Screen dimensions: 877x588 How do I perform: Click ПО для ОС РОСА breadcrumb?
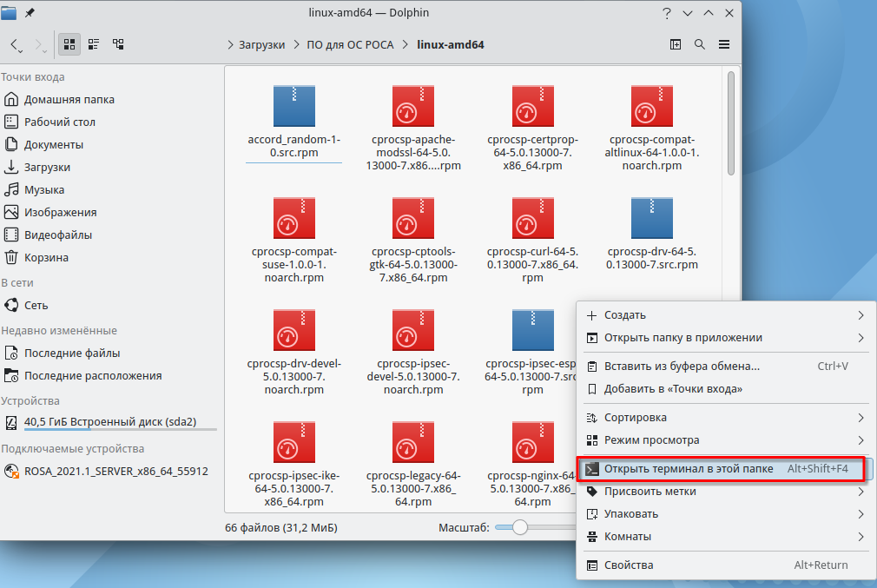353,44
